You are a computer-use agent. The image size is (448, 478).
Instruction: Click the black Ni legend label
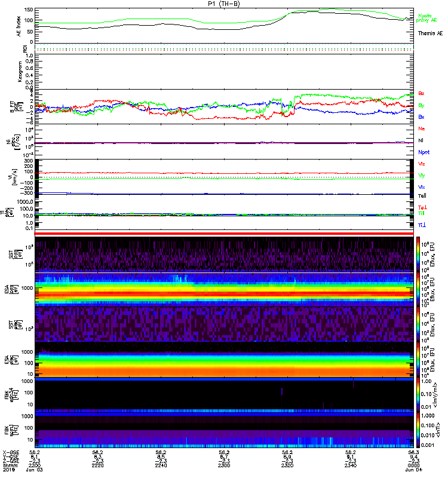421,140
